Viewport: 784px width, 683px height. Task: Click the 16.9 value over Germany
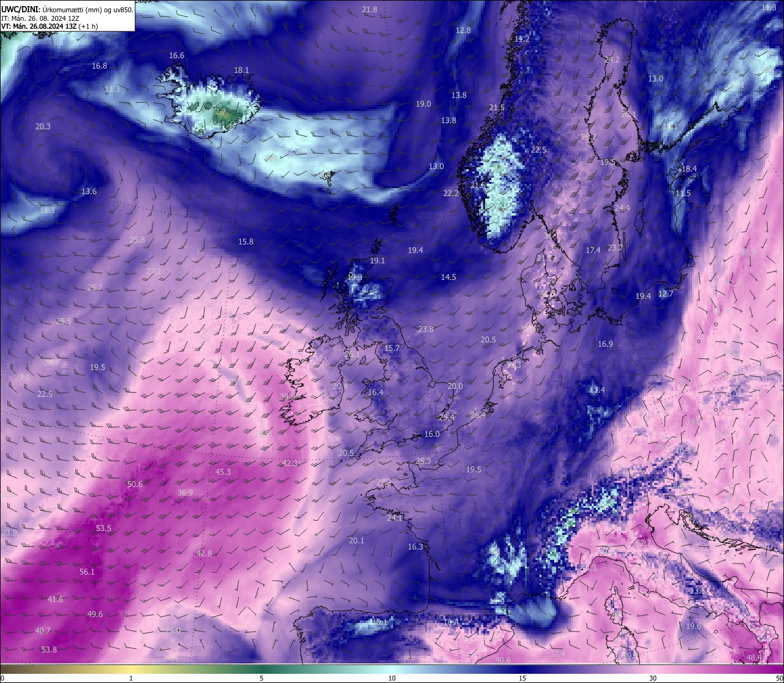coord(605,344)
